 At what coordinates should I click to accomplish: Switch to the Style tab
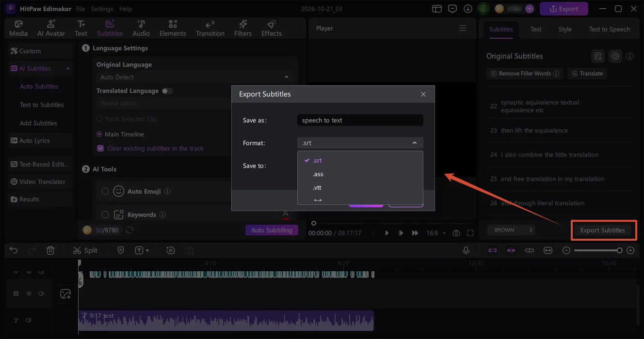(x=565, y=29)
